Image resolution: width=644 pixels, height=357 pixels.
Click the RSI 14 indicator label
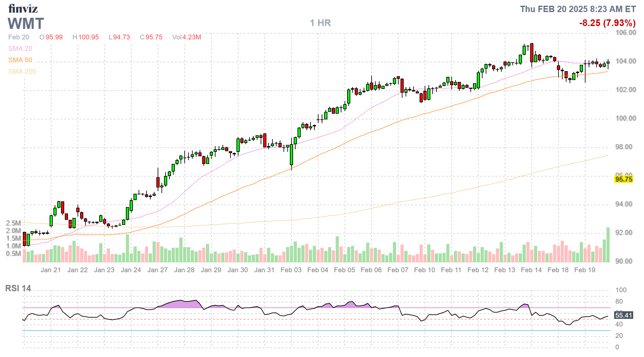(18, 288)
